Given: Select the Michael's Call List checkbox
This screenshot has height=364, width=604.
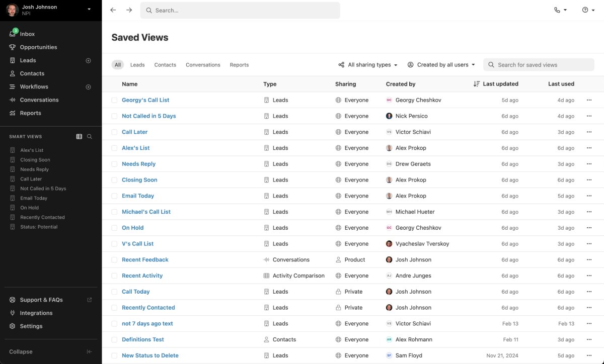Looking at the screenshot, I should click(x=114, y=212).
